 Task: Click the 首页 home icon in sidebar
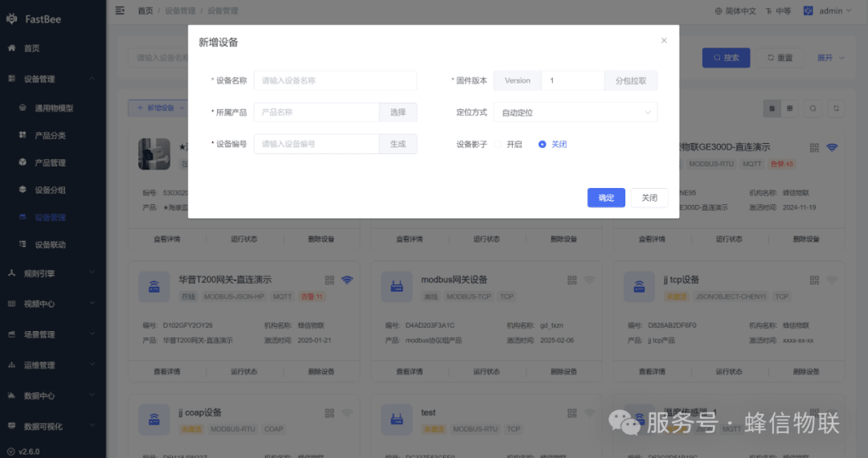point(11,48)
